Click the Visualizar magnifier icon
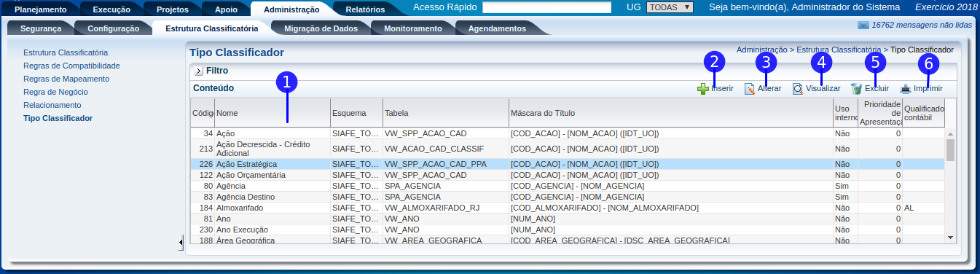 (x=798, y=89)
